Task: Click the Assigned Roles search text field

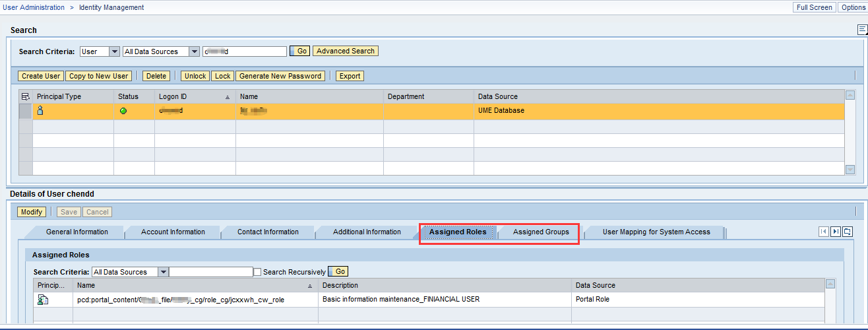Action: pyautogui.click(x=211, y=272)
